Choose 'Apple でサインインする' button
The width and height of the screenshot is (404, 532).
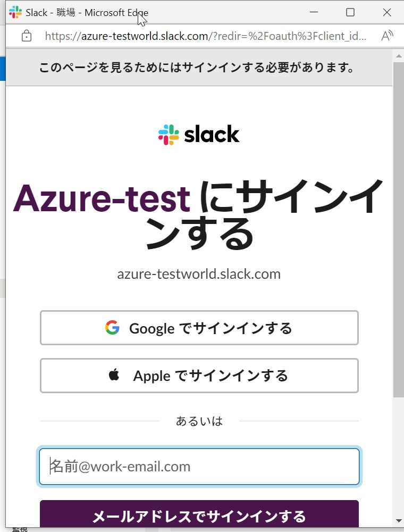[x=199, y=376]
